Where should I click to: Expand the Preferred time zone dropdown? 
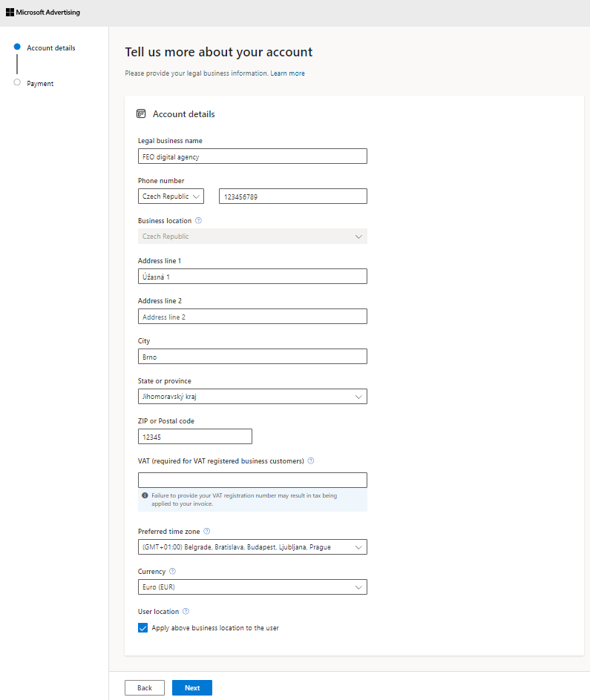(252, 547)
